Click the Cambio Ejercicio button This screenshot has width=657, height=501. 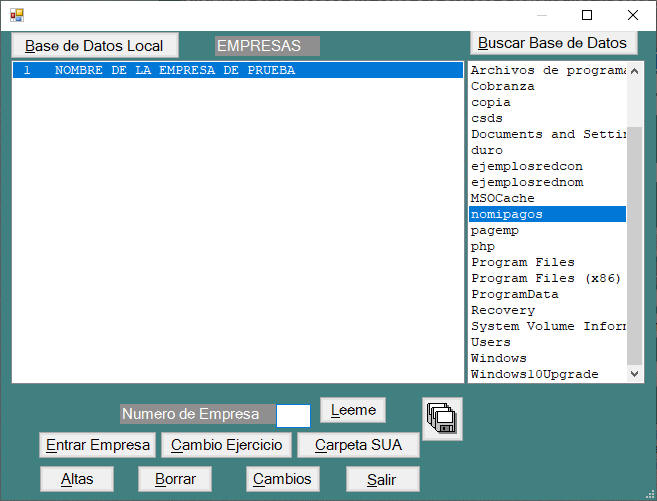(227, 445)
